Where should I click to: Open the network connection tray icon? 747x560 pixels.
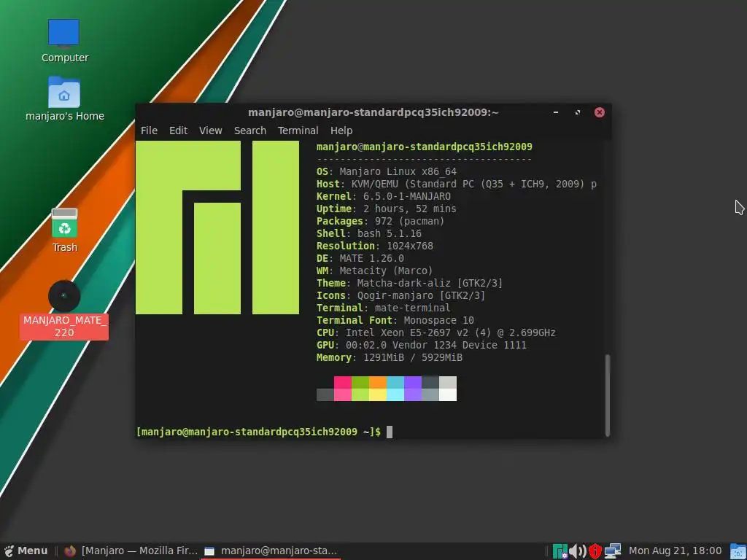613,551
